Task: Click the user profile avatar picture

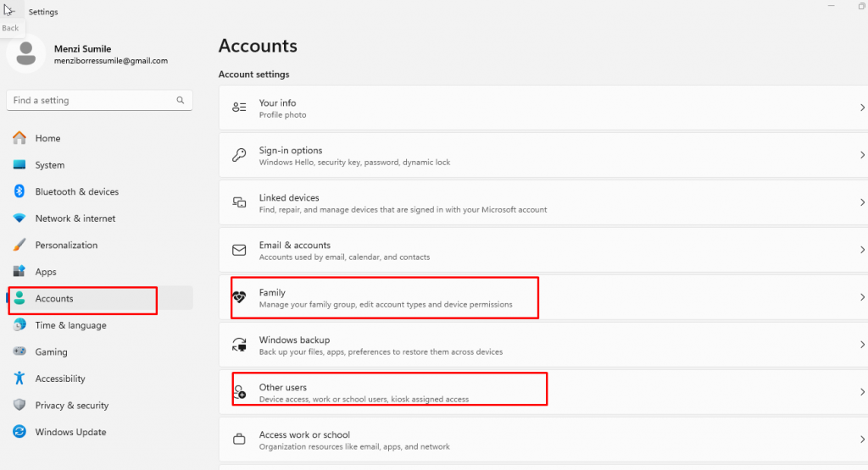Action: [25, 53]
